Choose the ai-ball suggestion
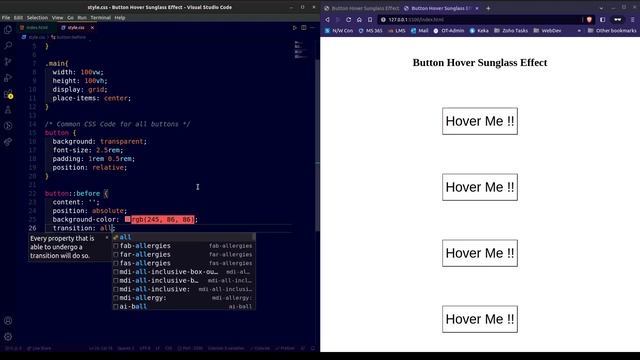The width and height of the screenshot is (640, 360). 184,307
